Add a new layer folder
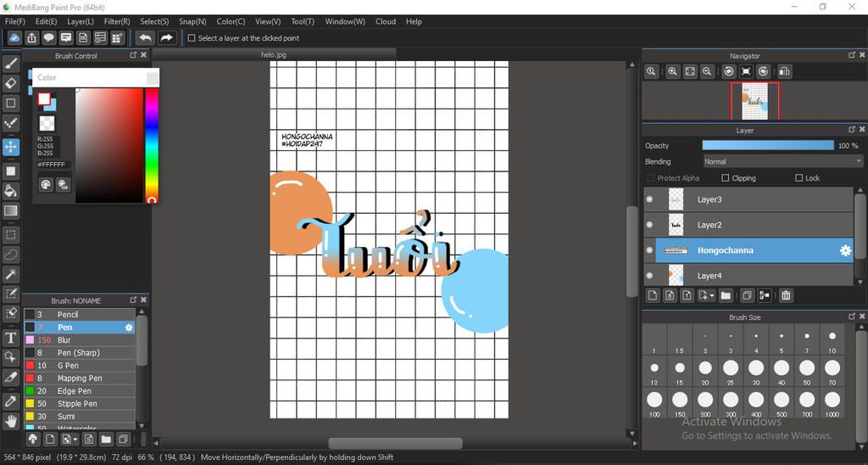The width and height of the screenshot is (868, 465). 726,295
